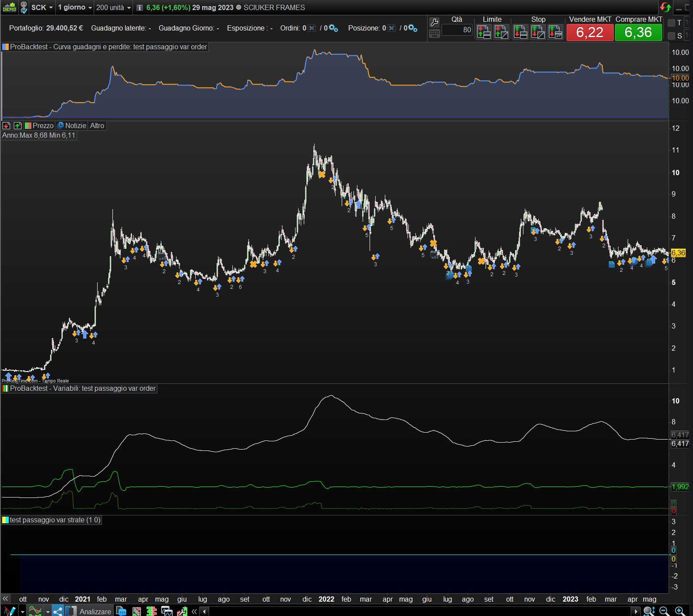
Task: Click the share icon in bottom toolbar
Action: [58, 611]
